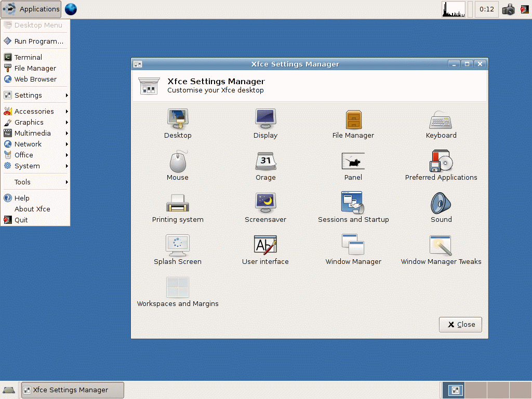Launch Orage calendar settings
The image size is (532, 399).
click(265, 162)
